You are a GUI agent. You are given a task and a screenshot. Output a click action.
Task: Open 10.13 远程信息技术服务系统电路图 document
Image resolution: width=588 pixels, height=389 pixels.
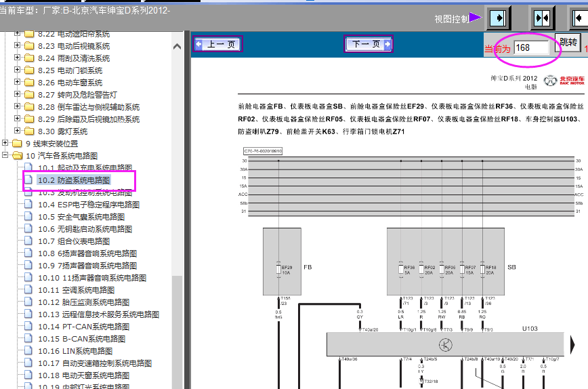pyautogui.click(x=99, y=314)
